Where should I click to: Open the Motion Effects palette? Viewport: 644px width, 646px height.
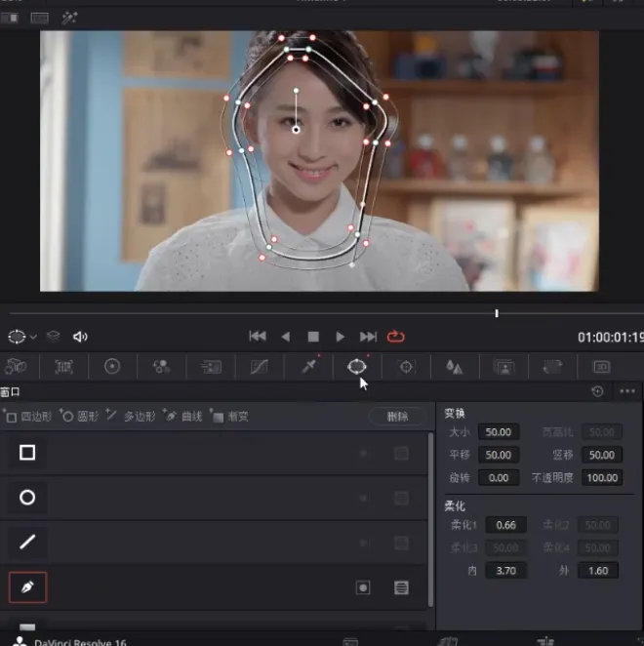pyautogui.click(x=211, y=367)
